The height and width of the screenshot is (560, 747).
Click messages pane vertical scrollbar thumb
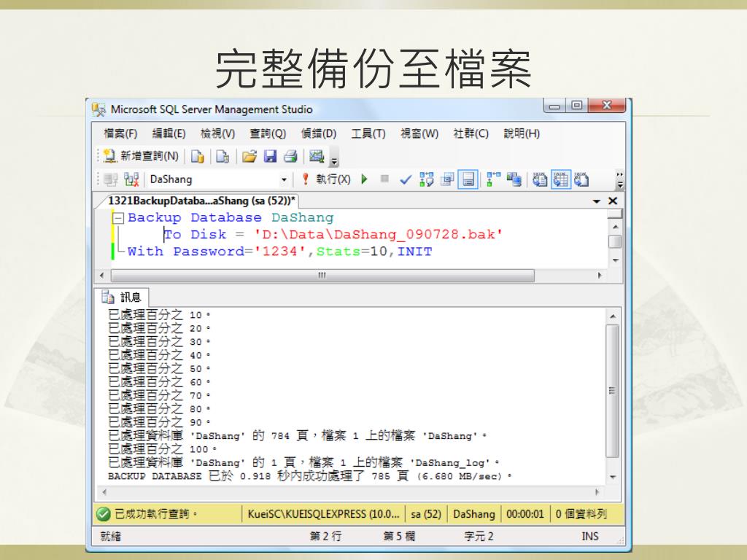(613, 391)
